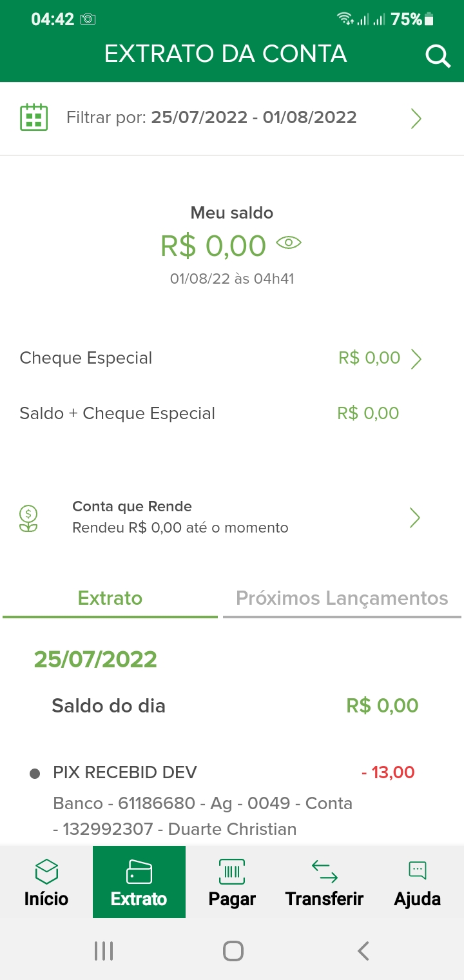Tap the search magnifier icon
Image resolution: width=464 pixels, height=980 pixels.
[438, 57]
